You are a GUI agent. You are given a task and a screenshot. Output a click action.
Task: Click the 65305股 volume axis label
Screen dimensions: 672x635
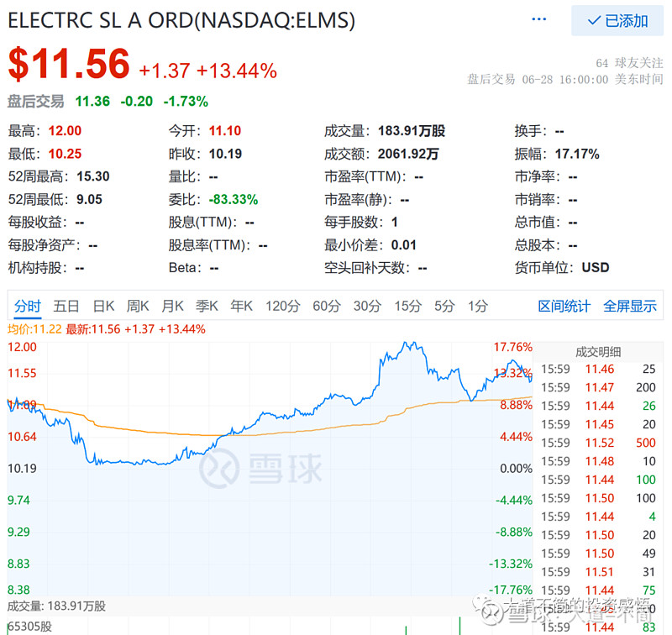click(x=29, y=627)
